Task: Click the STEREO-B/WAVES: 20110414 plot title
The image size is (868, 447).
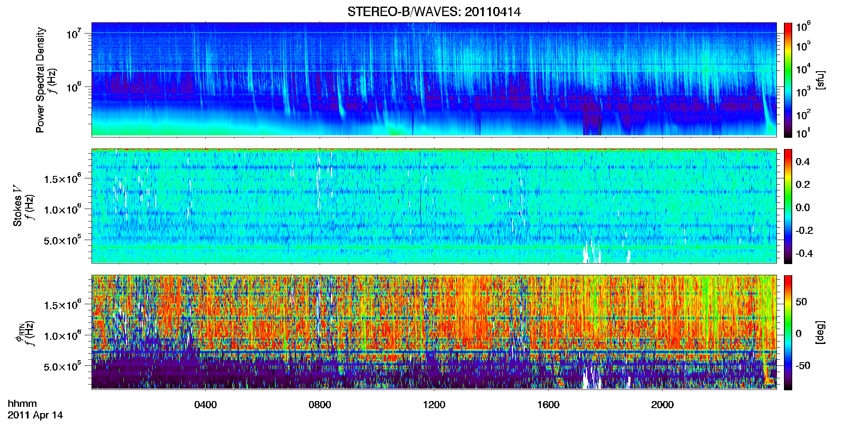Action: 434,12
